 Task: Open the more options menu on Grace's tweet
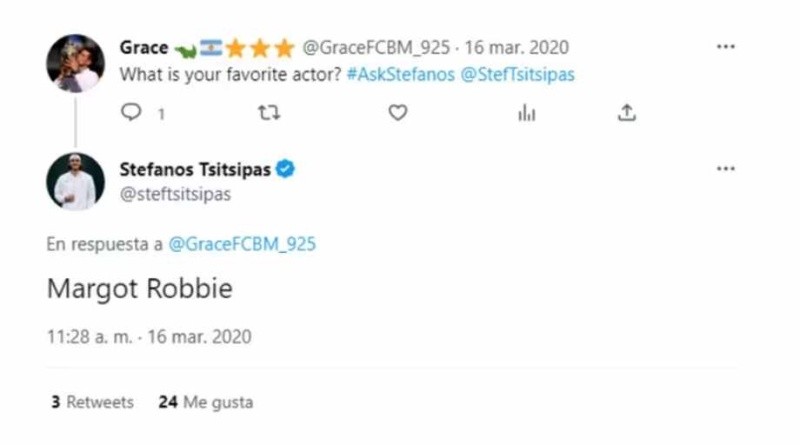726,47
